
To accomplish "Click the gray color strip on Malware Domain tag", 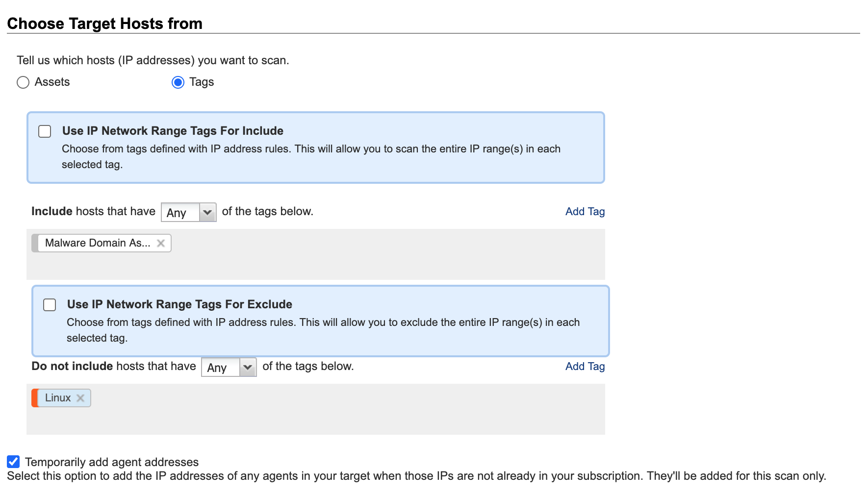I will coord(35,243).
